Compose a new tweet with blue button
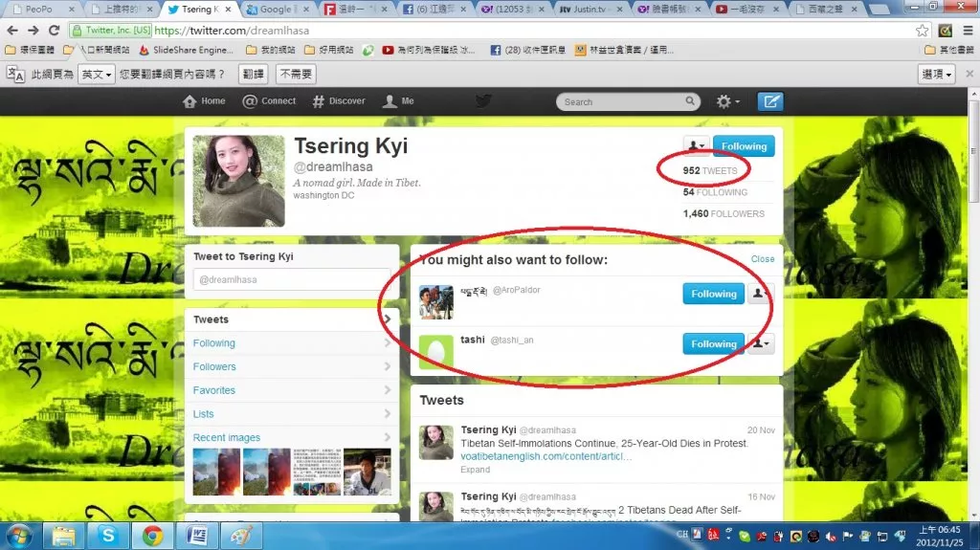This screenshot has height=550, width=980. (x=770, y=101)
